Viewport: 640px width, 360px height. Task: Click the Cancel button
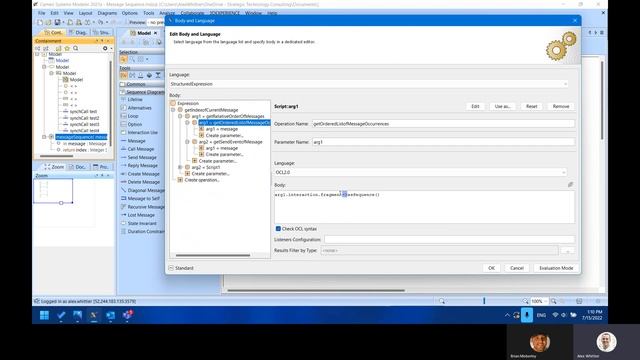(x=517, y=268)
